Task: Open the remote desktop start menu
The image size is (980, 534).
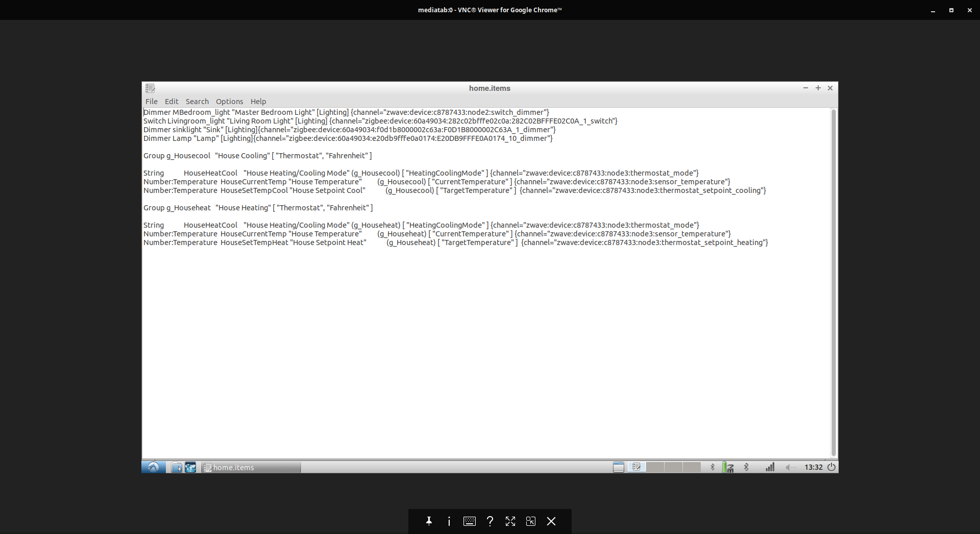Action: [153, 467]
